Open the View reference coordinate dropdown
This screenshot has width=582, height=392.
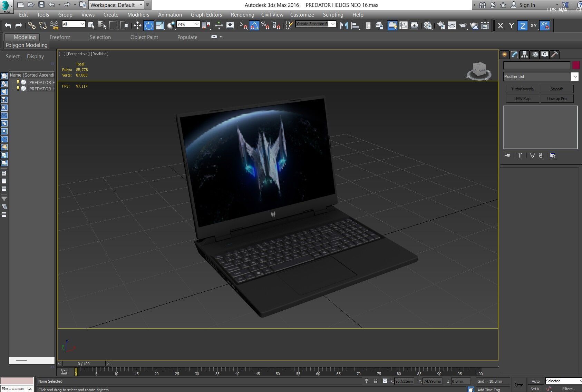click(x=188, y=24)
